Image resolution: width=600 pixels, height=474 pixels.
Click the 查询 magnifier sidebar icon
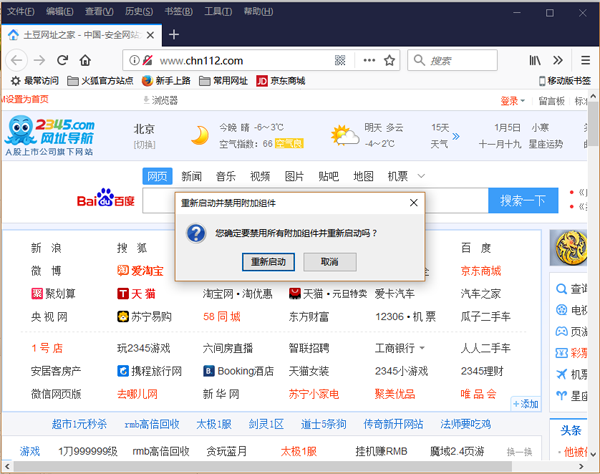tap(561, 289)
